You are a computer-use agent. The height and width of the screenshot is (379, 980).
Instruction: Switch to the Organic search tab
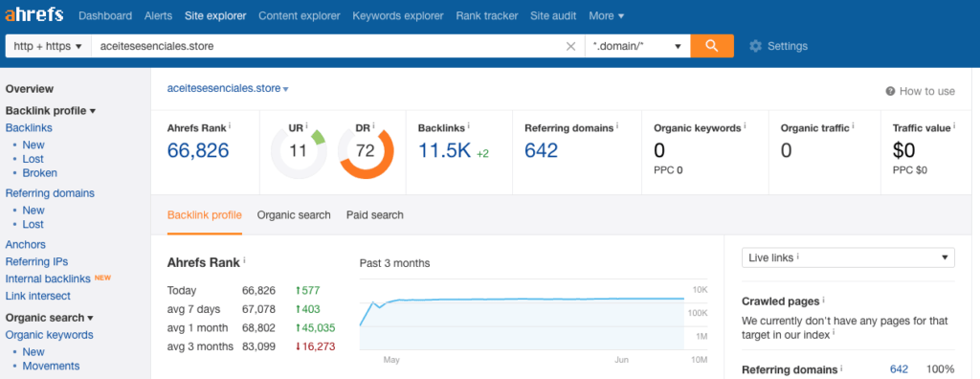pyautogui.click(x=294, y=215)
